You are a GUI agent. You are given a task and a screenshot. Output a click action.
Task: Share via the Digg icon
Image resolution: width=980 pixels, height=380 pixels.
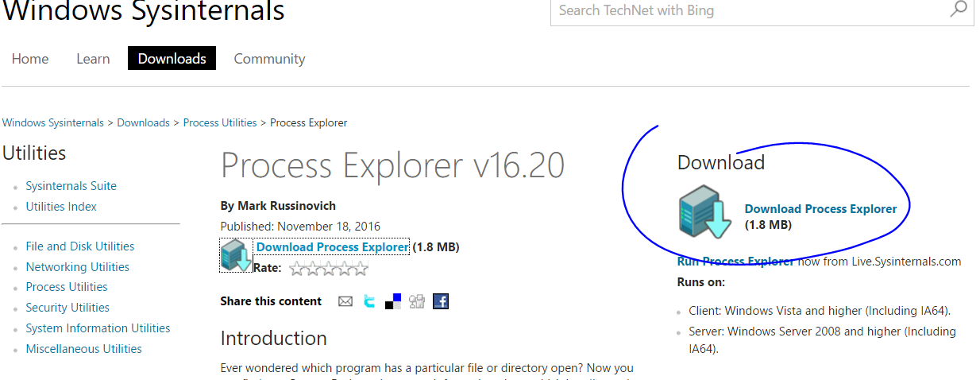click(417, 301)
